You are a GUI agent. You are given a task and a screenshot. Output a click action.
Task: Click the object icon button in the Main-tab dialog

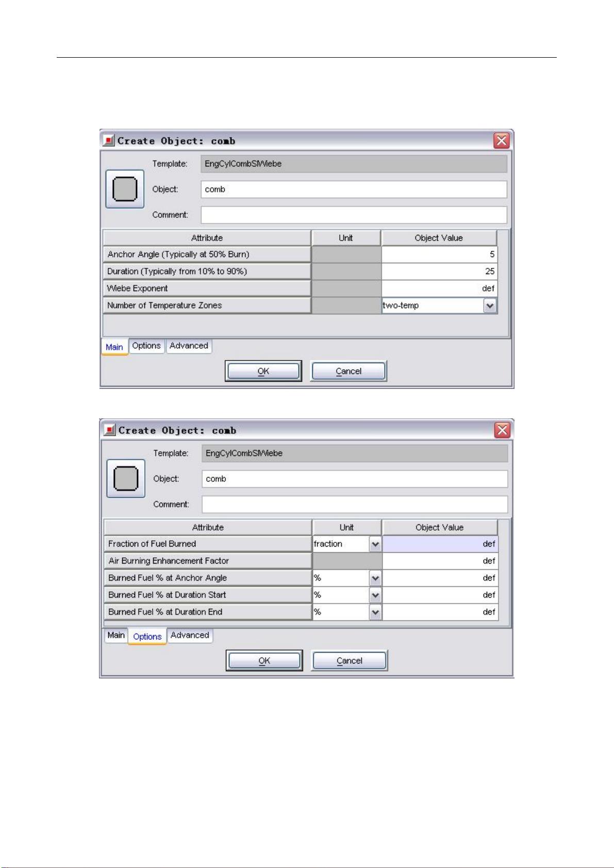[125, 189]
